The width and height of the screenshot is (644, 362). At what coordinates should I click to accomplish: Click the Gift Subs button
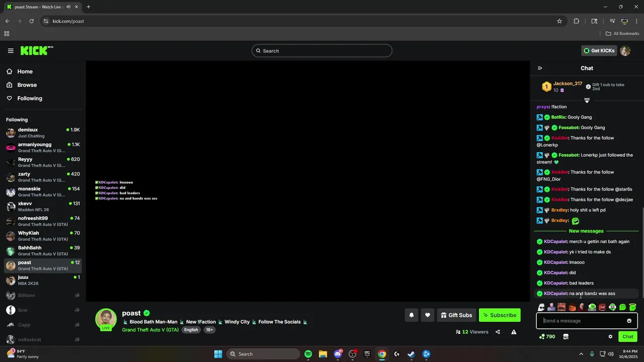(456, 315)
